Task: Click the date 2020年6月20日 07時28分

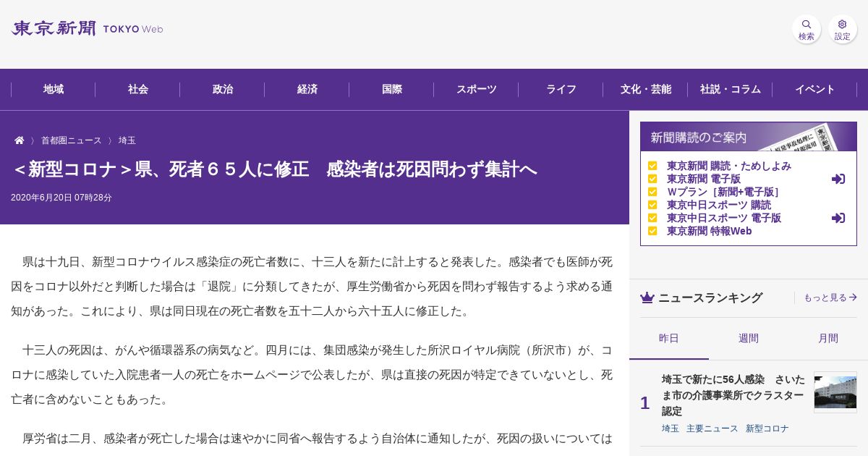Action: coord(61,198)
